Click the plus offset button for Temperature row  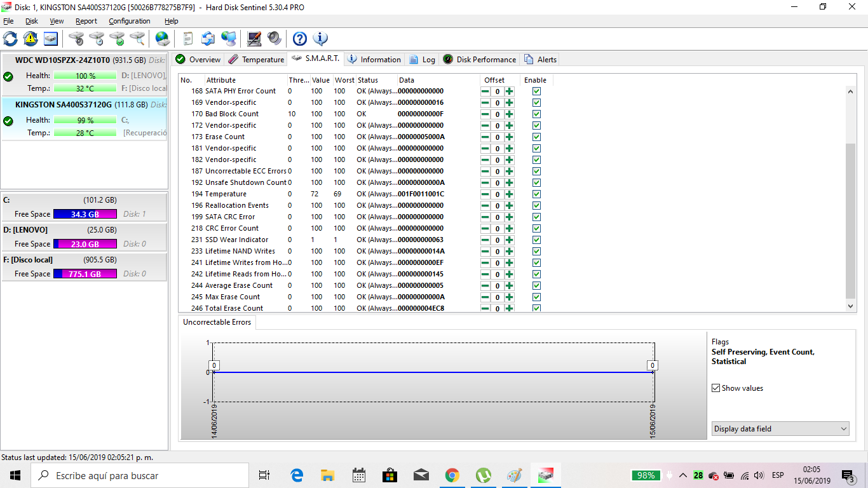[x=510, y=194]
